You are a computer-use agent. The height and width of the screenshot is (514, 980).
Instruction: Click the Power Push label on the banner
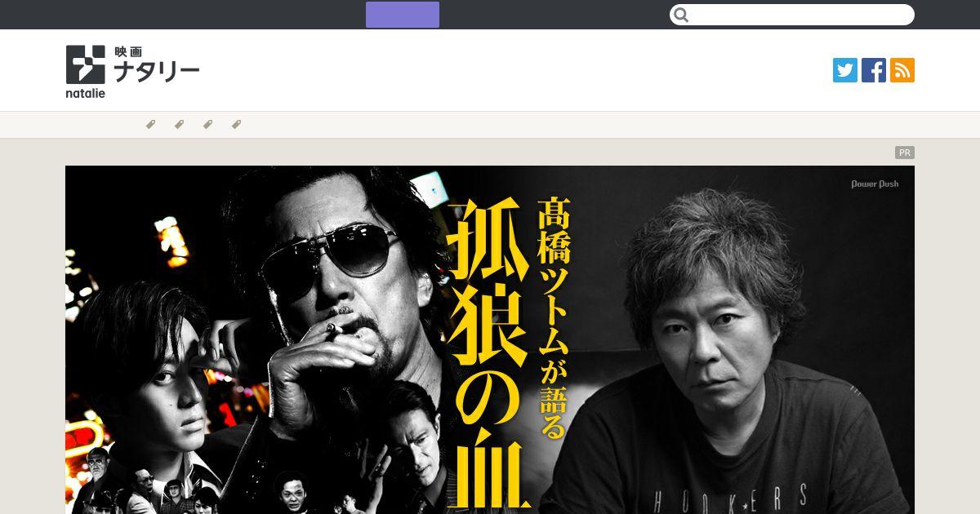click(875, 184)
